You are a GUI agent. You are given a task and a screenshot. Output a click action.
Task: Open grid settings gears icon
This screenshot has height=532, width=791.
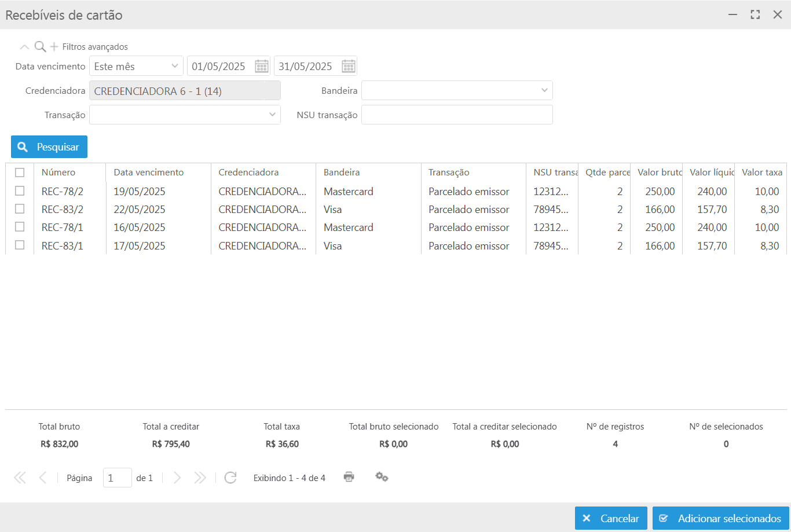point(382,477)
